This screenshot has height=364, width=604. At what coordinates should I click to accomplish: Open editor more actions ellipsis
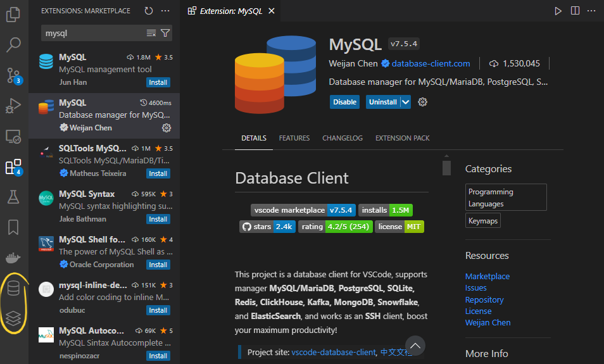(592, 11)
